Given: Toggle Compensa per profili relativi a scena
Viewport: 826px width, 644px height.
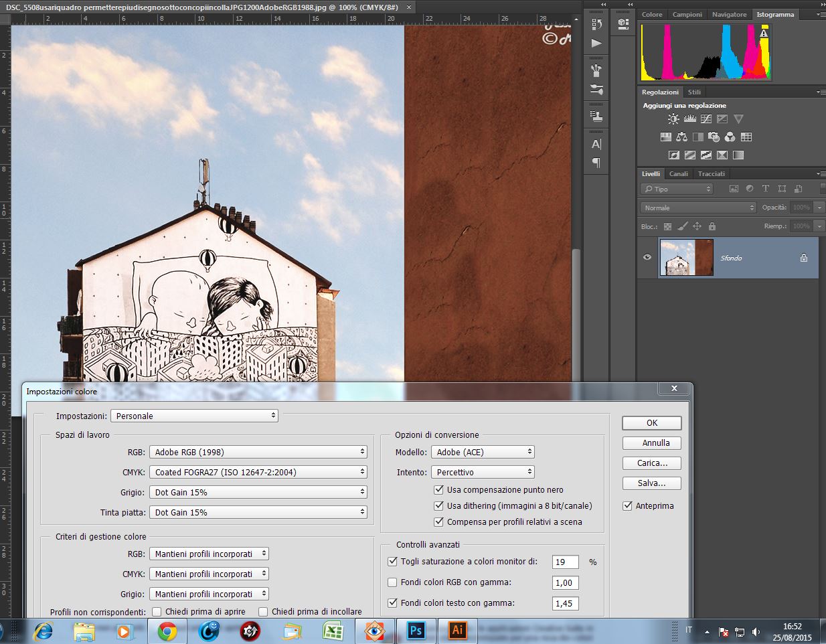Looking at the screenshot, I should pyautogui.click(x=439, y=522).
